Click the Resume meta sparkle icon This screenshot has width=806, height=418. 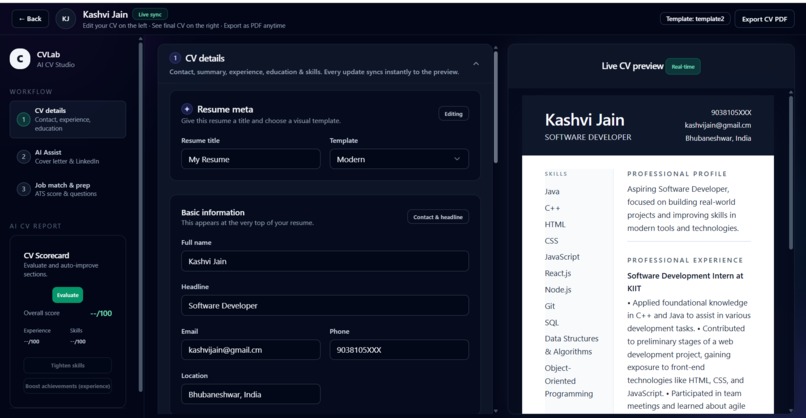pyautogui.click(x=187, y=109)
